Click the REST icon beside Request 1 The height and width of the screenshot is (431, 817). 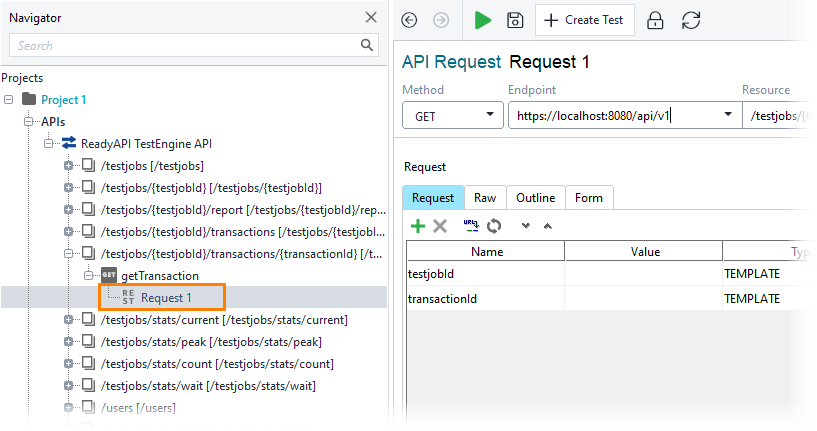click(128, 297)
